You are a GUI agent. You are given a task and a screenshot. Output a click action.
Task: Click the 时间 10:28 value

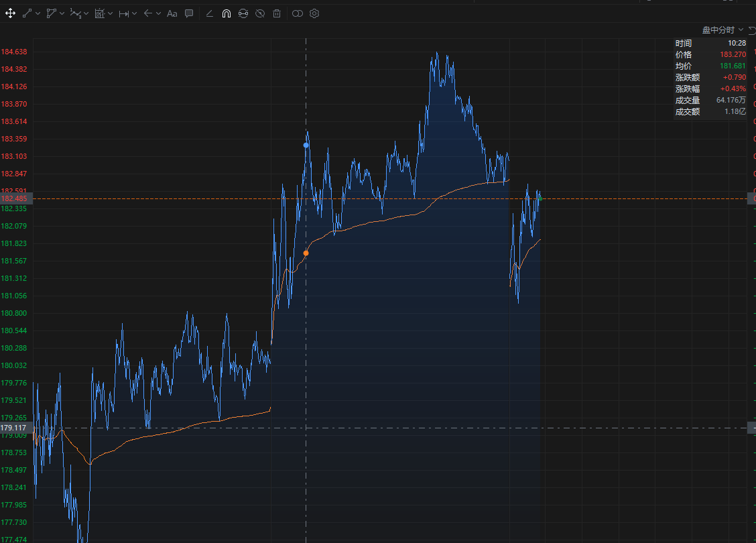click(737, 43)
